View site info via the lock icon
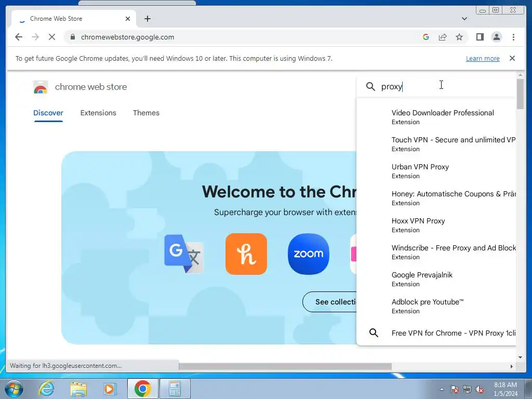Screen dimensions: 532x399 click(73, 37)
